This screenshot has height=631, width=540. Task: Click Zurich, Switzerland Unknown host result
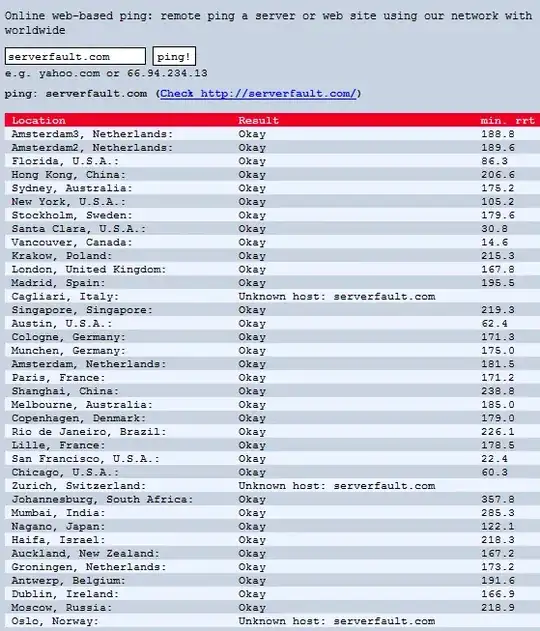[337, 486]
